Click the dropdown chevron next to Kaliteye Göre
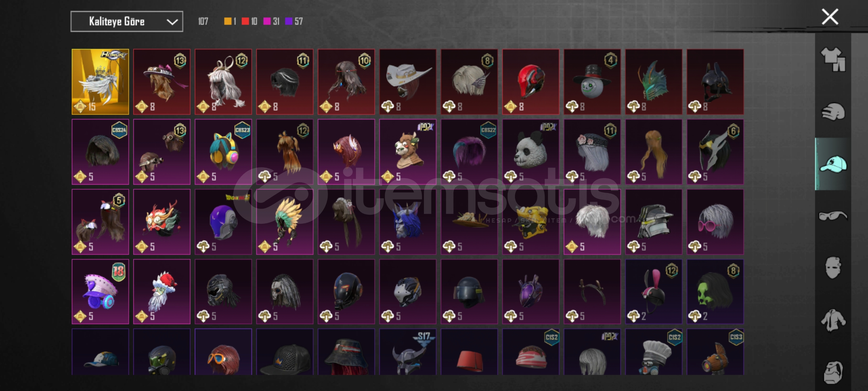Image resolution: width=868 pixels, height=391 pixels. (172, 22)
